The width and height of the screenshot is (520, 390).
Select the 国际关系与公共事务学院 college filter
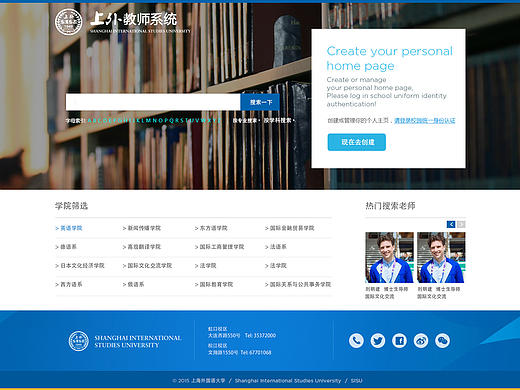[x=298, y=284]
